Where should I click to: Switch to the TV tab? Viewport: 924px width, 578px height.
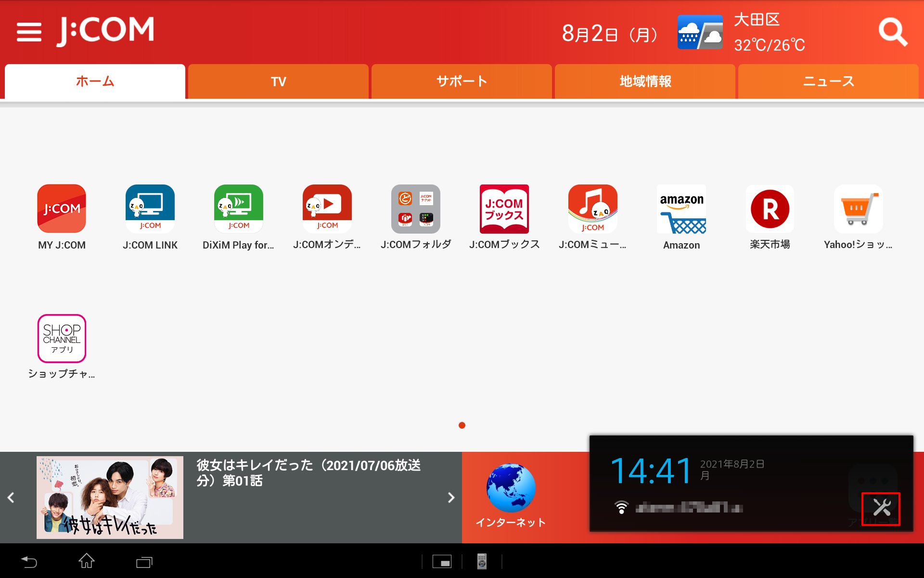click(x=278, y=81)
